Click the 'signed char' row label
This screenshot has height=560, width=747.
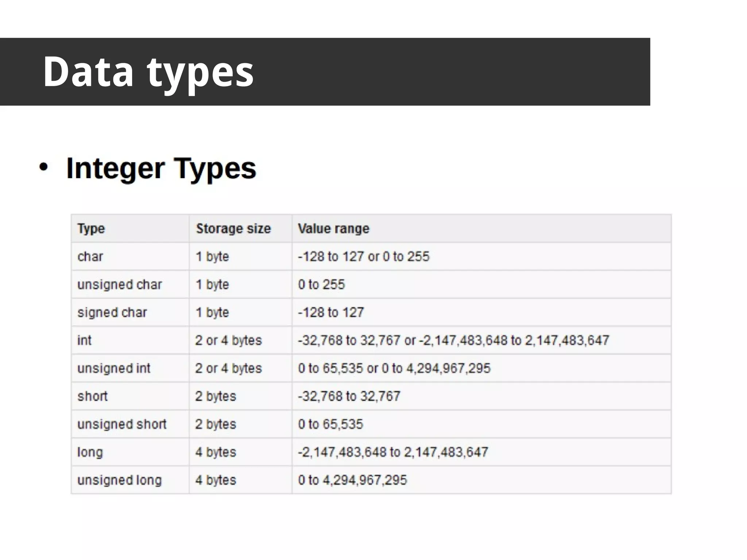[112, 313]
